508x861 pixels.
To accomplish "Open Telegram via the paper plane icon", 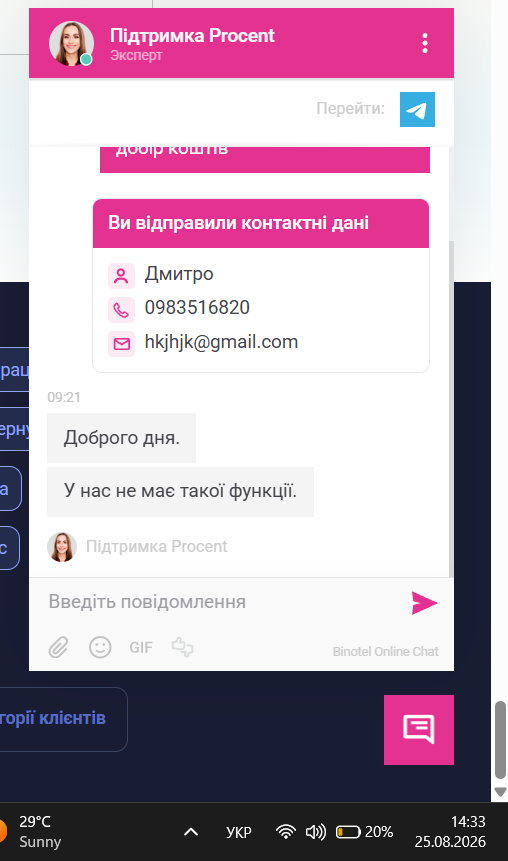I will tap(417, 109).
